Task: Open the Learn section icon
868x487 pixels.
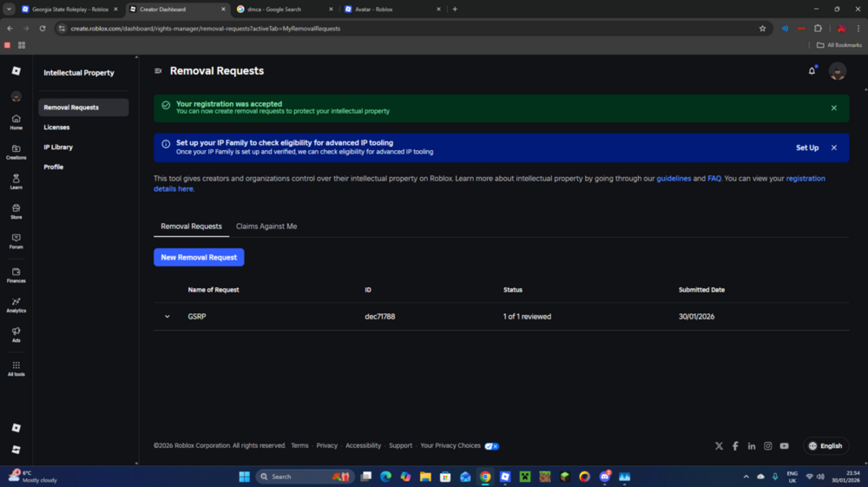Action: [16, 181]
